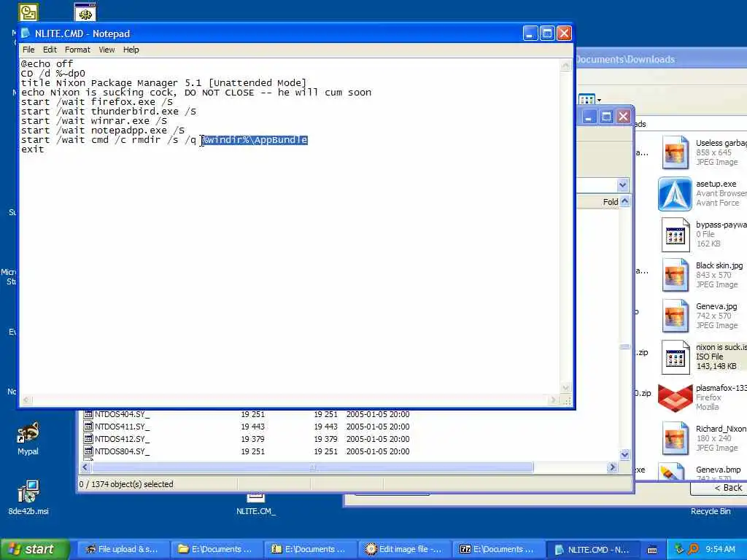This screenshot has width=747, height=560.
Task: Select Useless garbage JPEG image thumbnail
Action: tap(675, 152)
